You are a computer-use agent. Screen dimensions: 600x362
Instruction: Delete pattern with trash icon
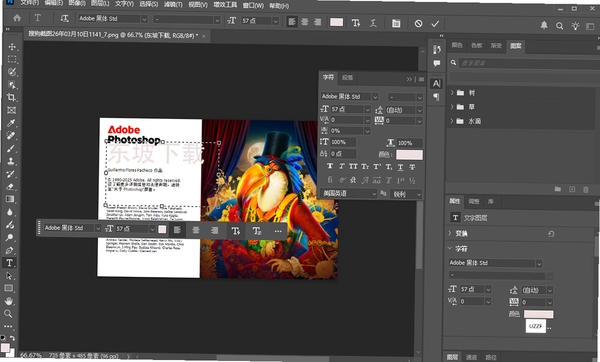pyautogui.click(x=585, y=189)
